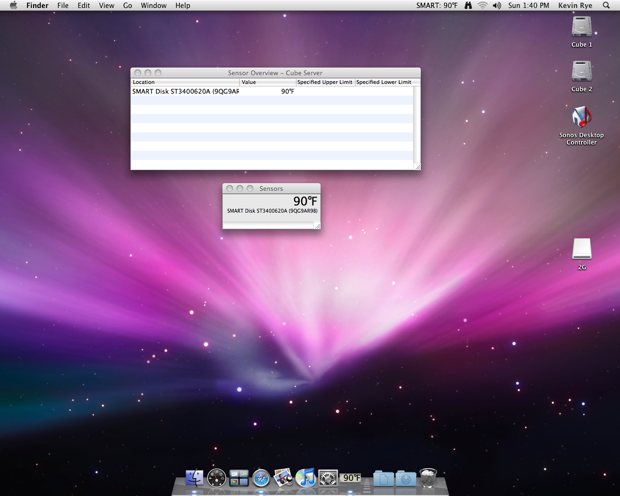This screenshot has width=620, height=496.
Task: Open the Finder menu
Action: pyautogui.click(x=37, y=5)
